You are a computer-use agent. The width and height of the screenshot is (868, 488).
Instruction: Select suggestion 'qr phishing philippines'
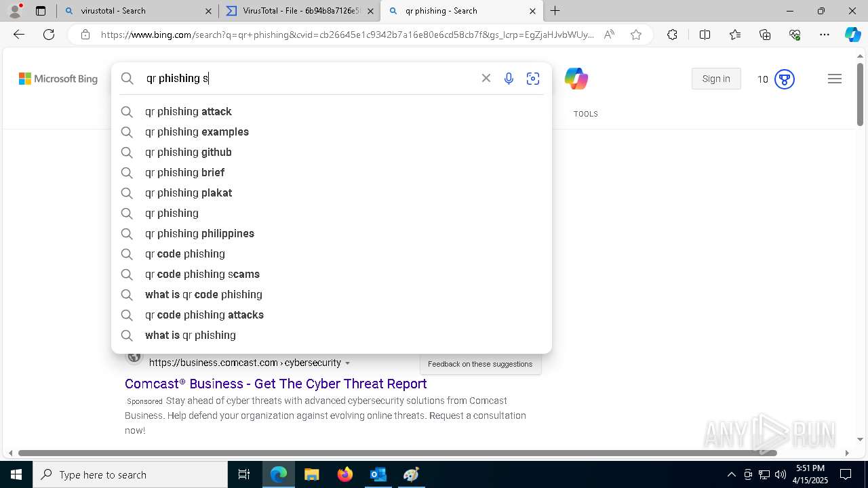click(x=331, y=233)
